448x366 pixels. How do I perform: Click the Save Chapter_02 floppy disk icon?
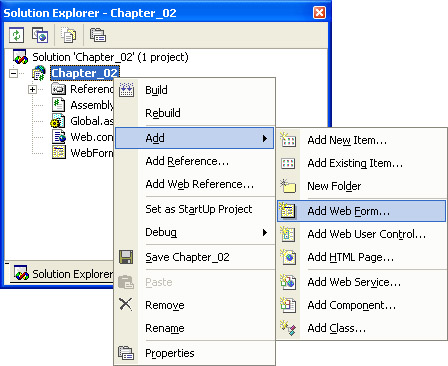point(126,257)
